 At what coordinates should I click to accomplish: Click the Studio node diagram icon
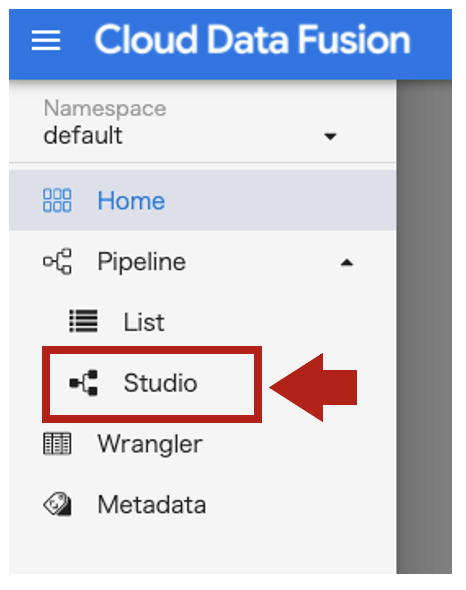pyautogui.click(x=83, y=383)
